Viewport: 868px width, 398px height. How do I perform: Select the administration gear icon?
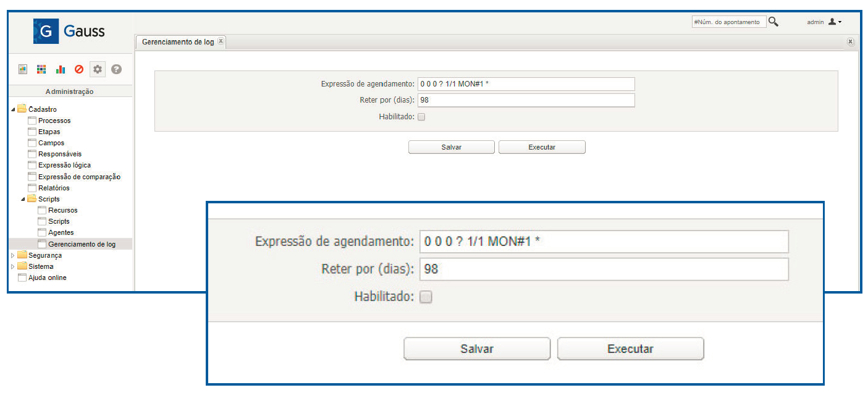(x=98, y=69)
